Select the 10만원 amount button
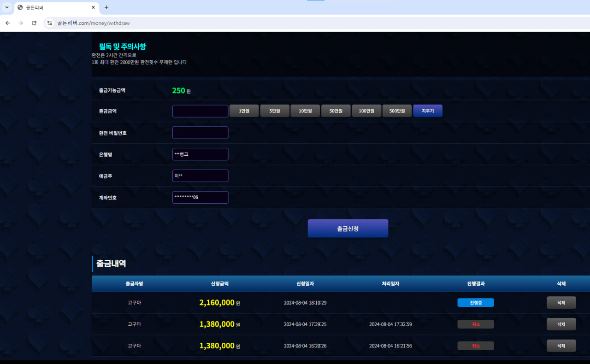 coord(305,111)
